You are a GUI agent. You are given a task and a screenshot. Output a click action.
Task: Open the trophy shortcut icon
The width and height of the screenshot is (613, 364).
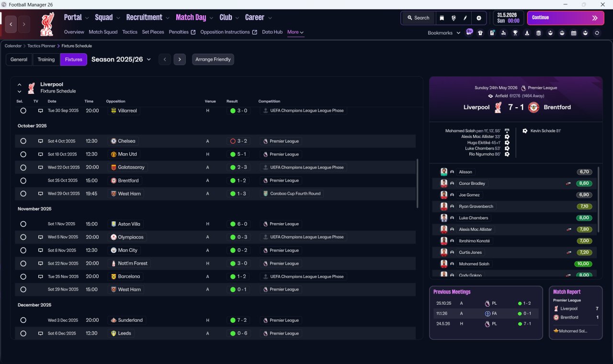[x=515, y=33]
